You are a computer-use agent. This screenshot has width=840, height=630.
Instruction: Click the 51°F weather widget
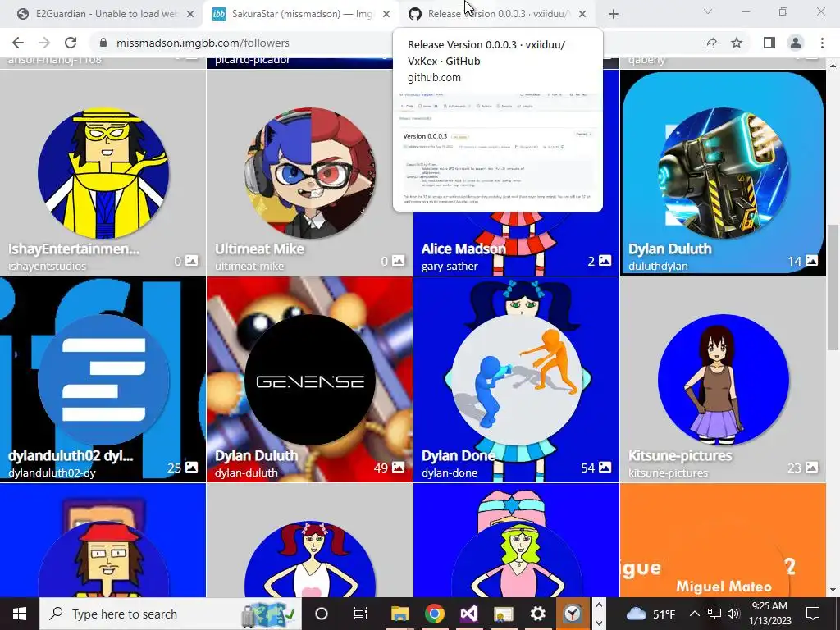651,614
